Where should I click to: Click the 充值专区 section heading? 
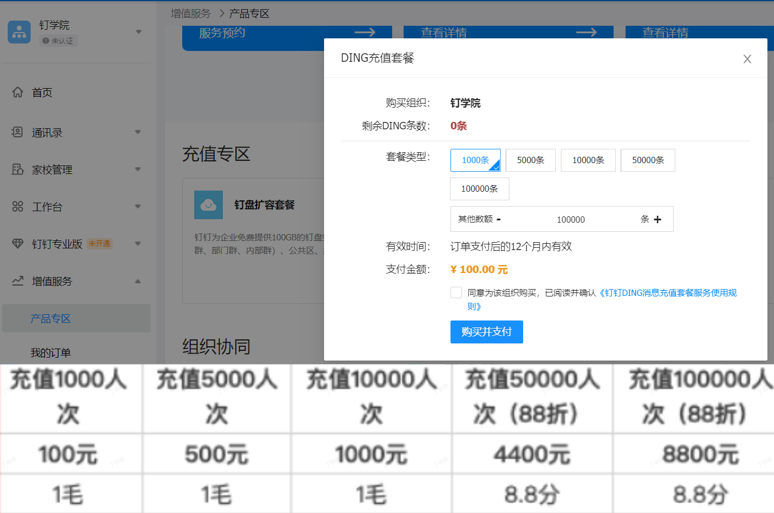coord(216,154)
